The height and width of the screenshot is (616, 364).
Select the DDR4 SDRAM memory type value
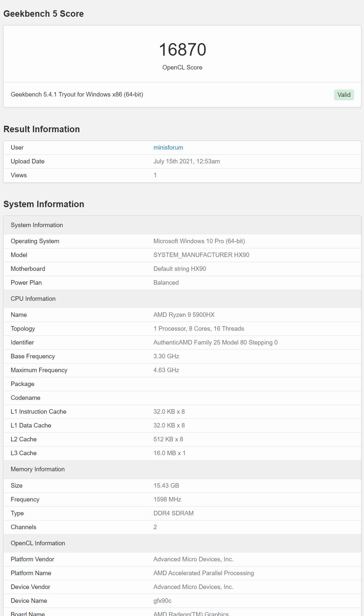[x=173, y=513]
